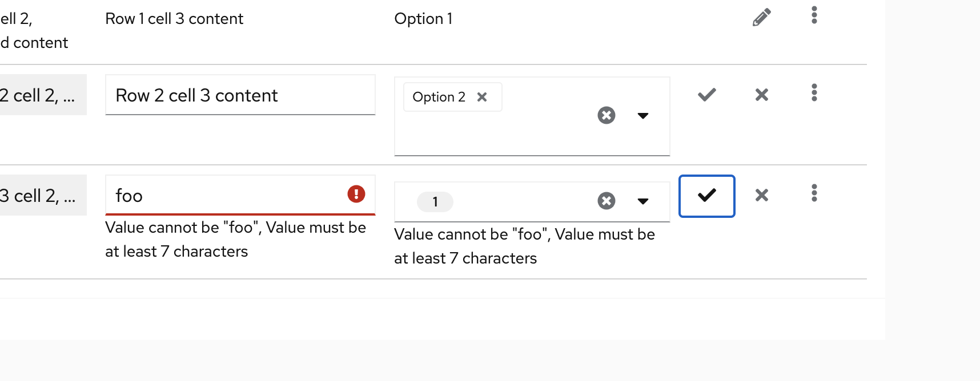Edit the 'Row 2 cell 3 content' text field
Viewport: 980px width, 381px height.
[240, 95]
